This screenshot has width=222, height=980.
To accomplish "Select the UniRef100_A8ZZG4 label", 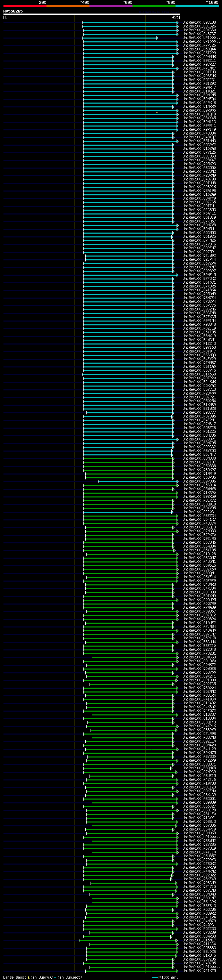I will click(199, 516).
